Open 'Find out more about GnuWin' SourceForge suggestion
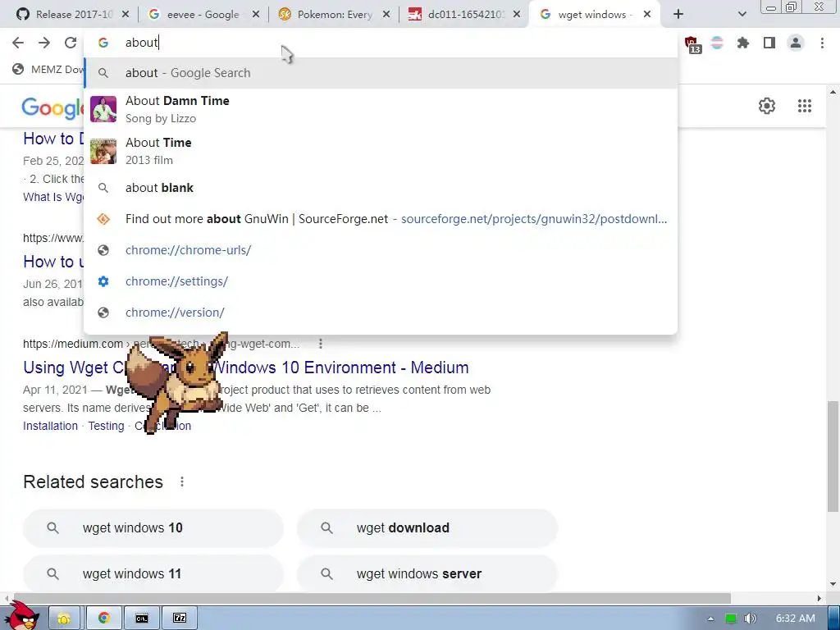Screen dimensions: 840x630 click(x=381, y=219)
